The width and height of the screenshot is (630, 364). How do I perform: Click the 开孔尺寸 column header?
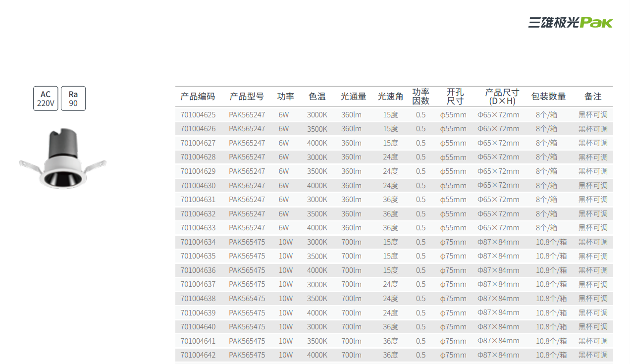(x=455, y=97)
